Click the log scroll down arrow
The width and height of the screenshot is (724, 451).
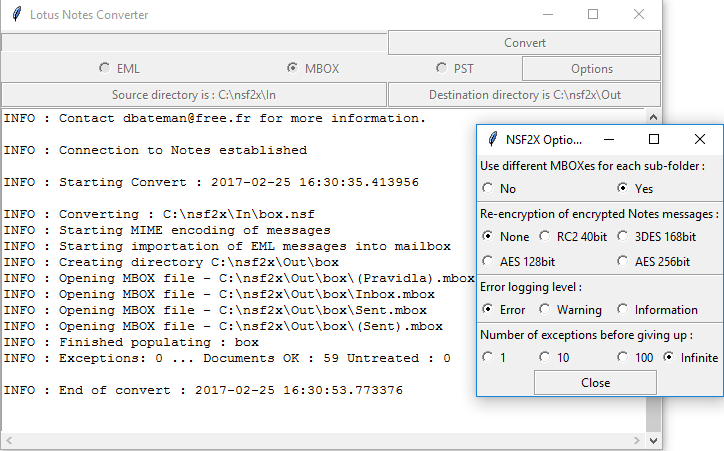click(x=653, y=440)
